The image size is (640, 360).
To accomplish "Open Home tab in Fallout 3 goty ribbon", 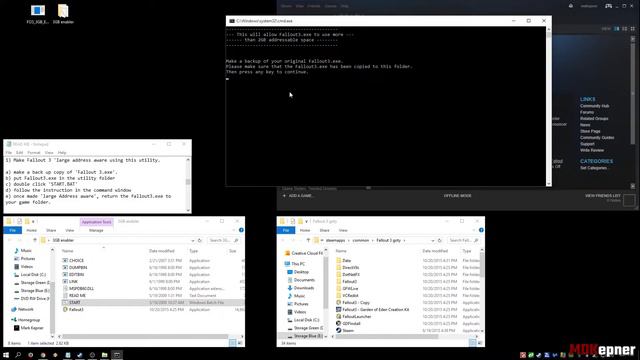I will (x=305, y=230).
